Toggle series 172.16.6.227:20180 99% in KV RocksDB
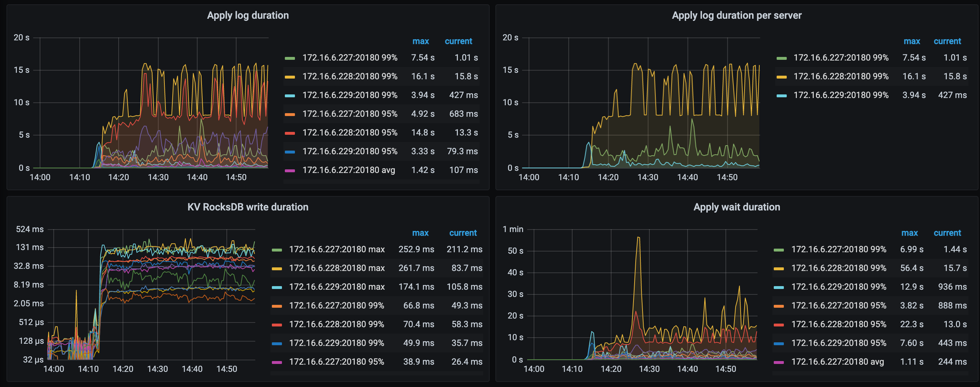 pos(336,305)
